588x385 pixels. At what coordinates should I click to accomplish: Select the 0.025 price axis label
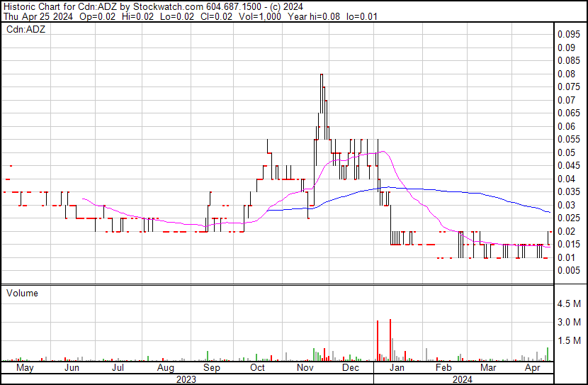tap(569, 218)
